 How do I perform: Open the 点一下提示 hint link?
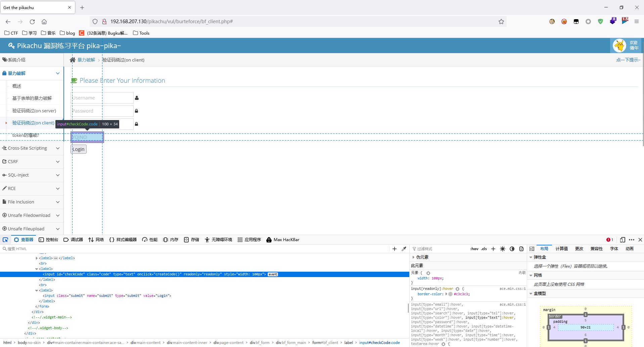[x=628, y=60]
